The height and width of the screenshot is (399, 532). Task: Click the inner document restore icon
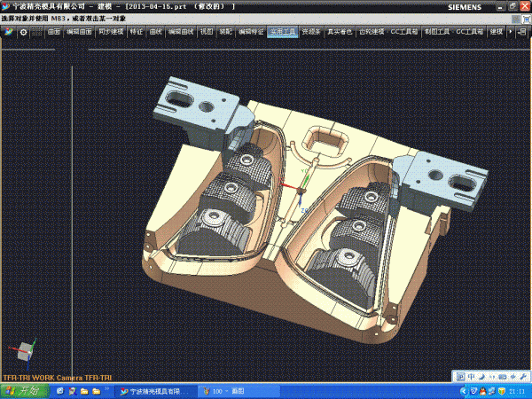(x=527, y=20)
